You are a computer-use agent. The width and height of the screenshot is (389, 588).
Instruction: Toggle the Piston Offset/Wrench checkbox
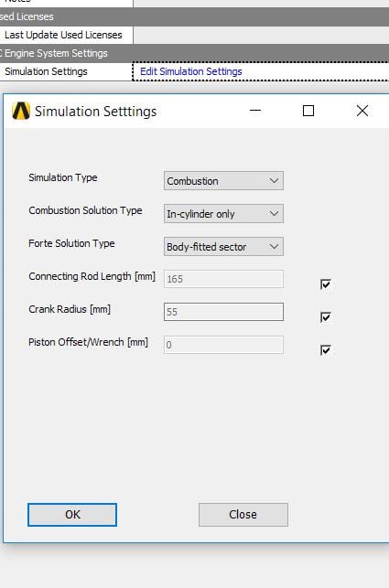click(326, 350)
